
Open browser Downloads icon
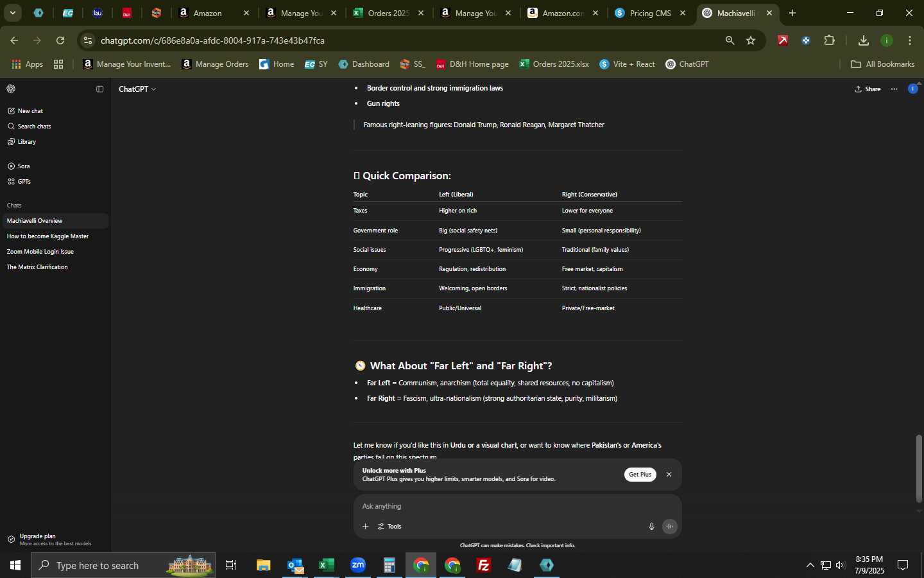863,40
